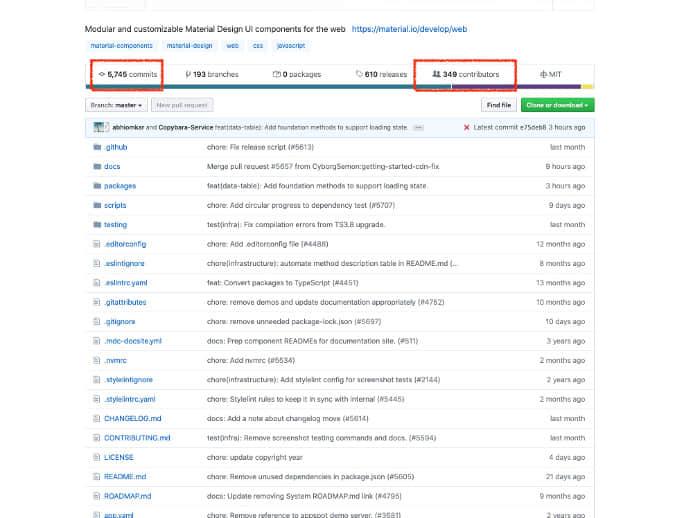Show the 349 contributors page
Image resolution: width=675 pixels, height=518 pixels.
pos(465,74)
